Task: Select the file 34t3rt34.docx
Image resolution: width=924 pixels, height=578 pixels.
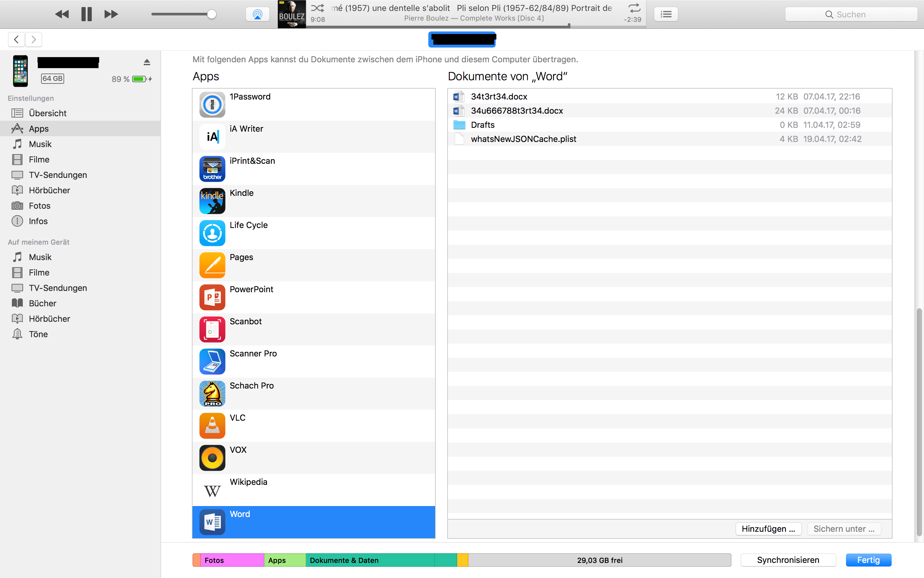Action: (670, 96)
